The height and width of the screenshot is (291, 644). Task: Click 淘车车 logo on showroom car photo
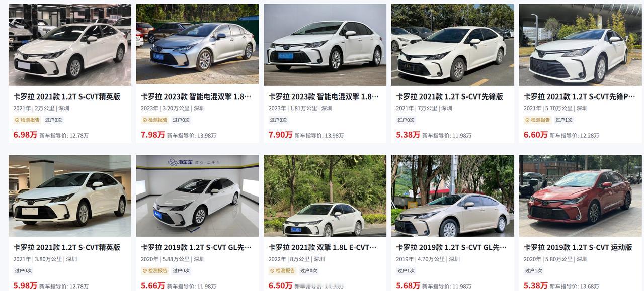[179, 162]
